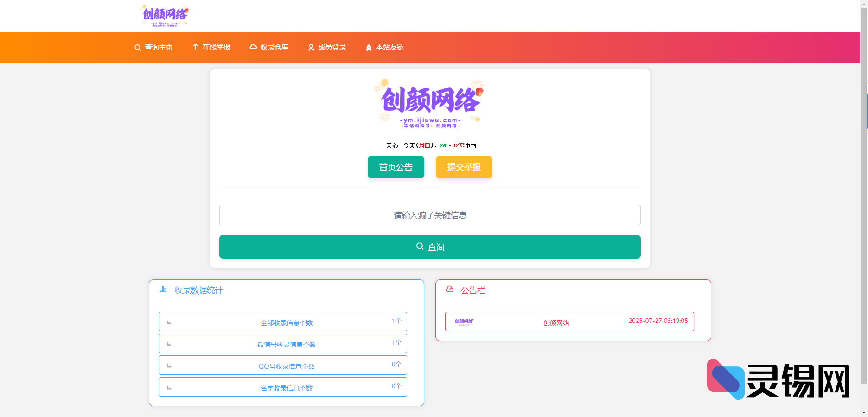The width and height of the screenshot is (868, 417).
Task: Click the wide green 查询 search button
Action: 430,246
